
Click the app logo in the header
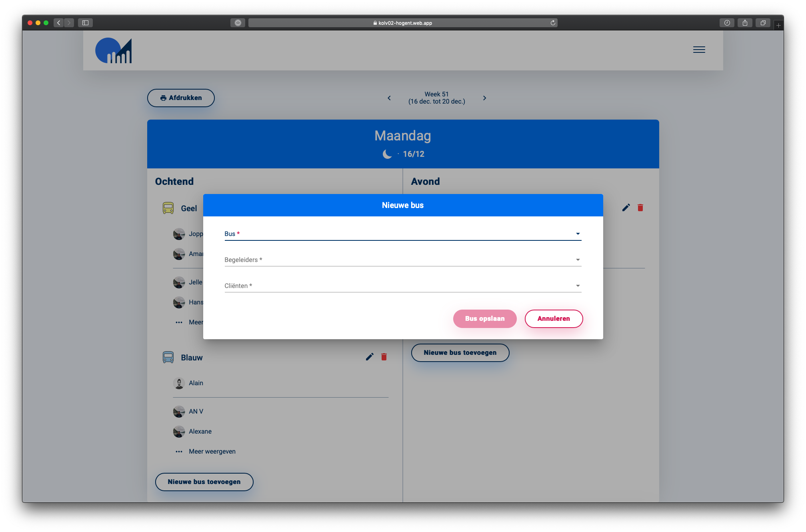114,51
